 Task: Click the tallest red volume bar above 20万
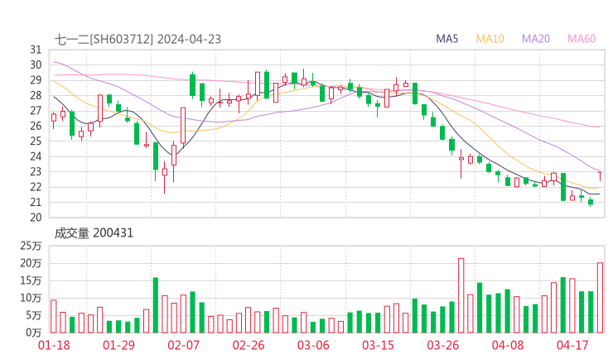[461, 295]
